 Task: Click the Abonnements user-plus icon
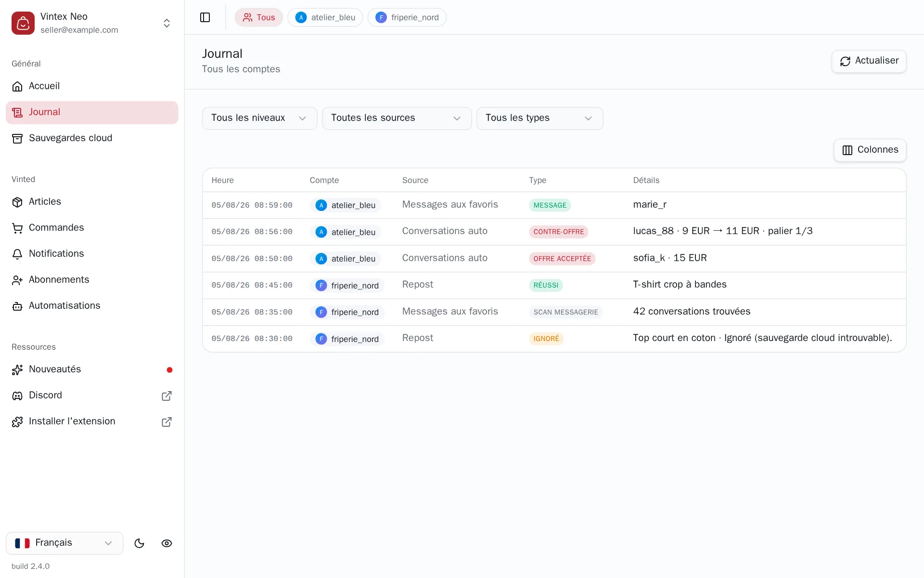[x=17, y=280]
